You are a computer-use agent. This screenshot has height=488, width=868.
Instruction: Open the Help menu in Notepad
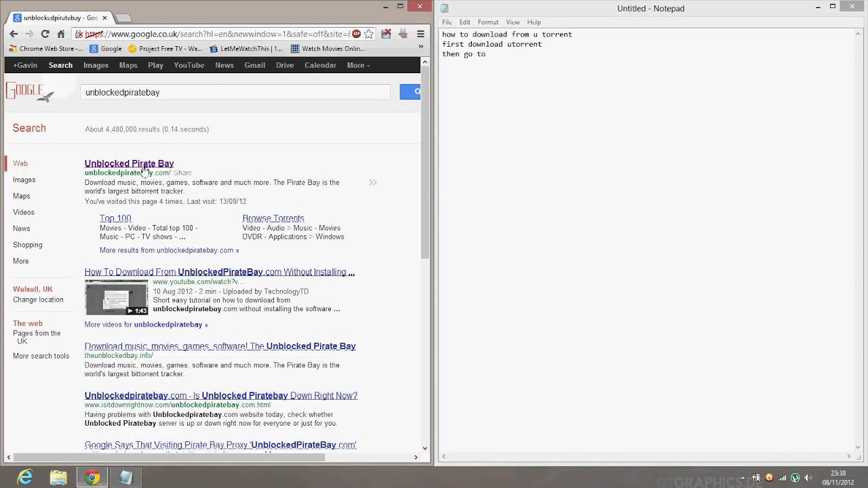[x=534, y=22]
